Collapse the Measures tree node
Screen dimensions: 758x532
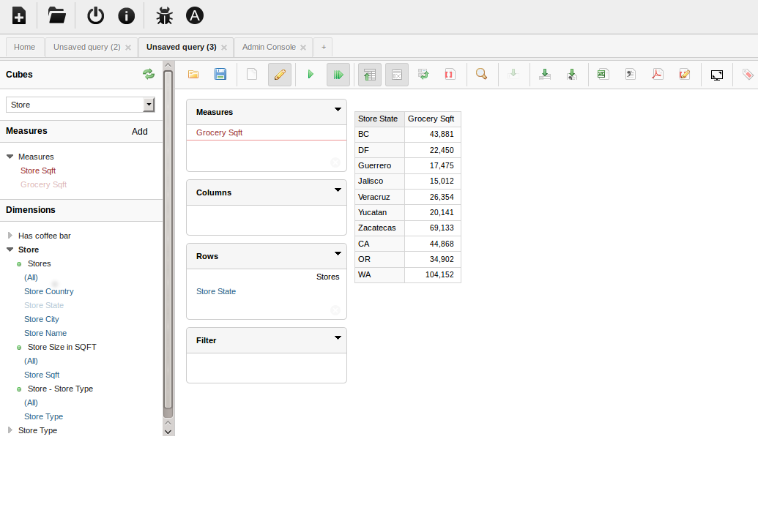[x=10, y=157]
